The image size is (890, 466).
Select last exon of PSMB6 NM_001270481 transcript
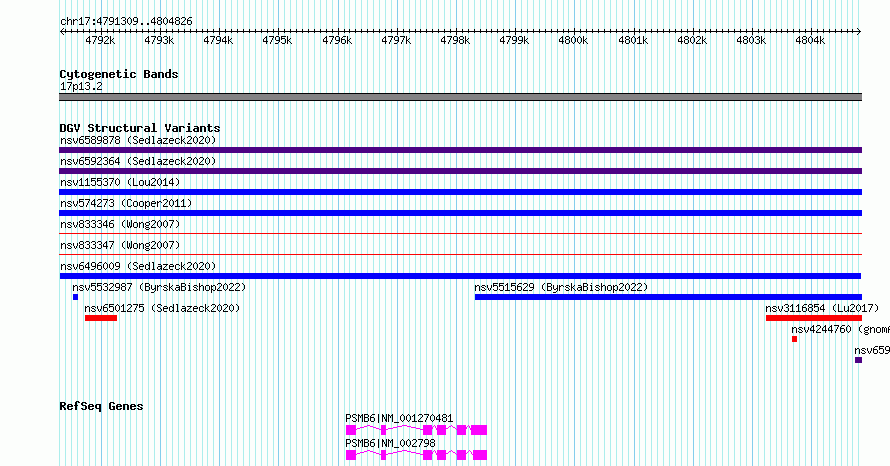[x=479, y=430]
